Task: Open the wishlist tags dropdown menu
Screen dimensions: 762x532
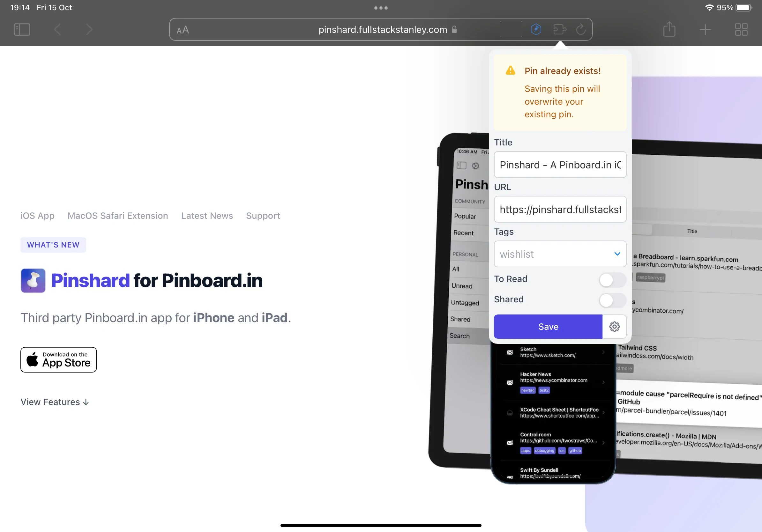Action: click(x=617, y=254)
